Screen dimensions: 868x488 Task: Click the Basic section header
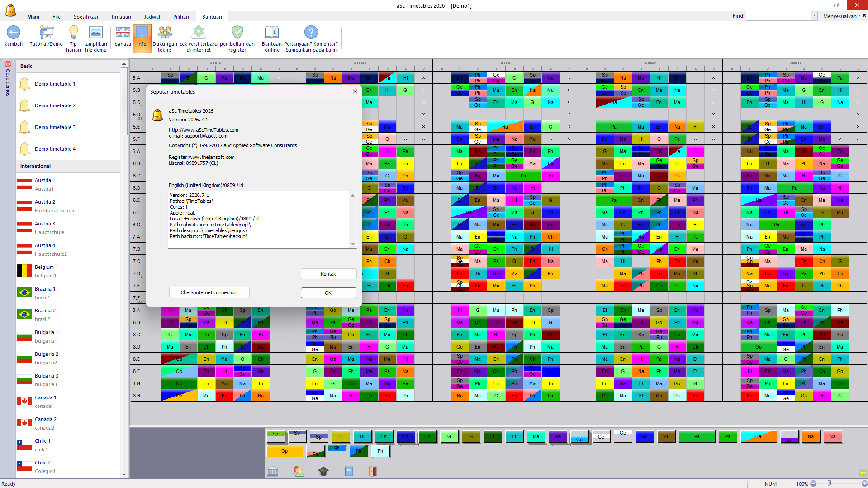69,66
